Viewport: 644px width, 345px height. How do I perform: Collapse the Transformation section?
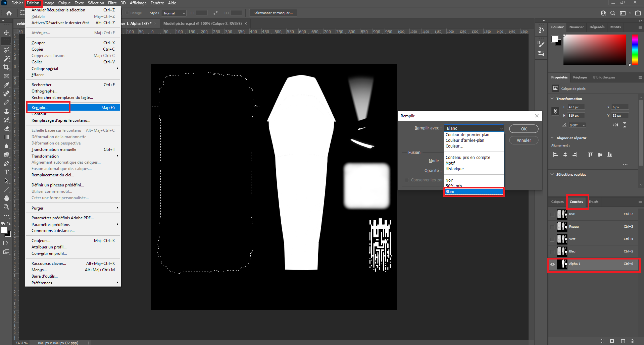(x=552, y=99)
